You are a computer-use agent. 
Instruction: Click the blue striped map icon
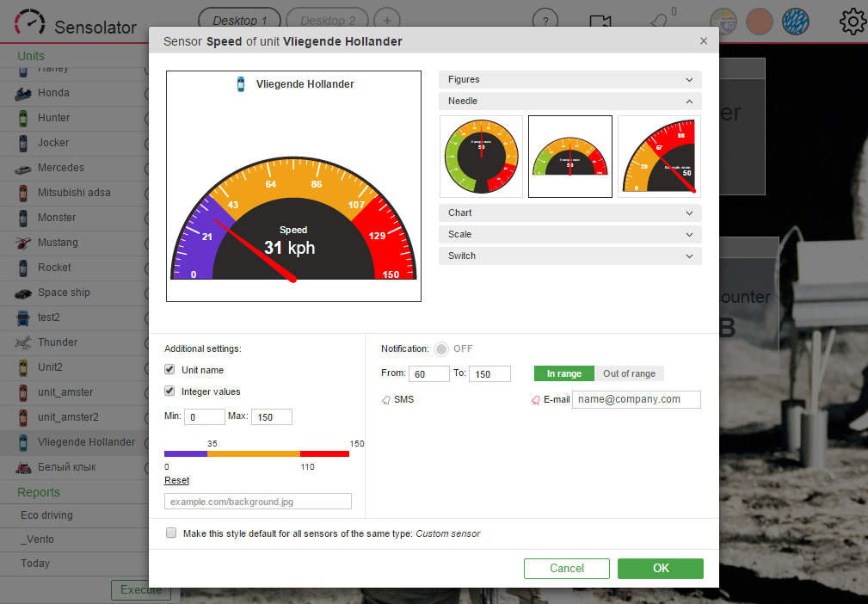pos(796,22)
